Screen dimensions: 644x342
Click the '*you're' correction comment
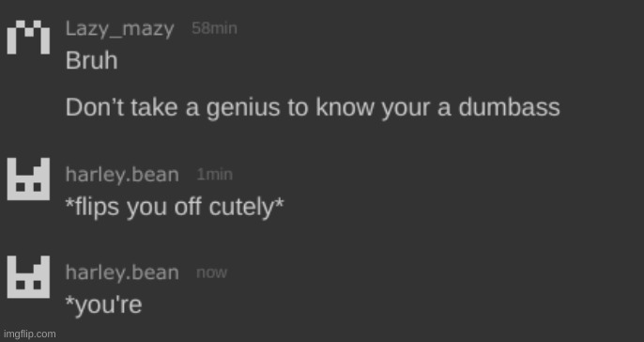103,305
